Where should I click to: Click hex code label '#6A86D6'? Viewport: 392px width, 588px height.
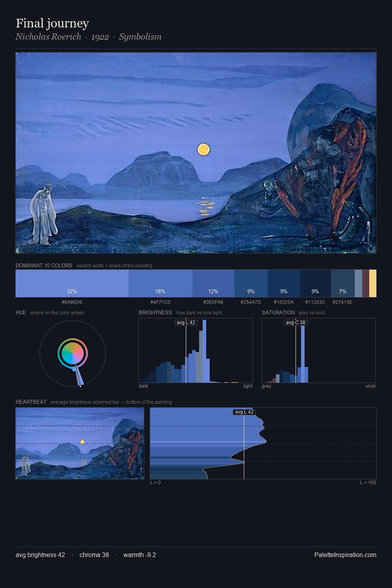pos(72,302)
